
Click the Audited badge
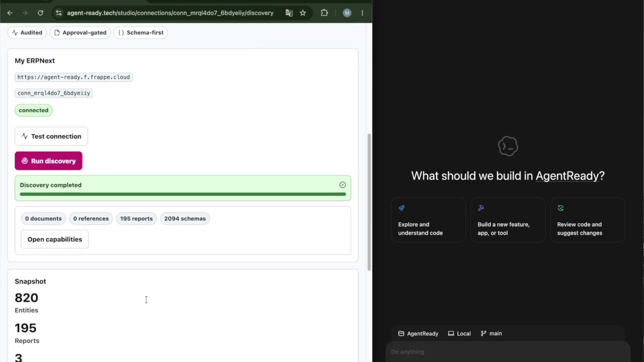coord(27,33)
